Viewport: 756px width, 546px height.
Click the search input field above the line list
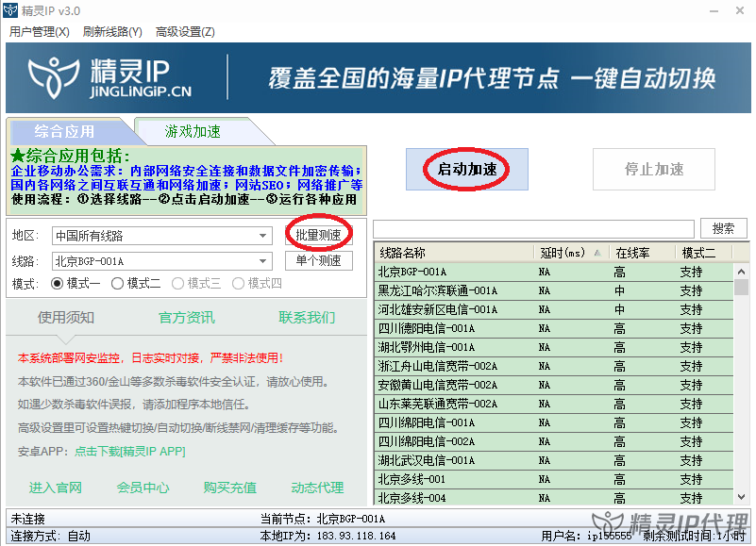click(x=529, y=227)
